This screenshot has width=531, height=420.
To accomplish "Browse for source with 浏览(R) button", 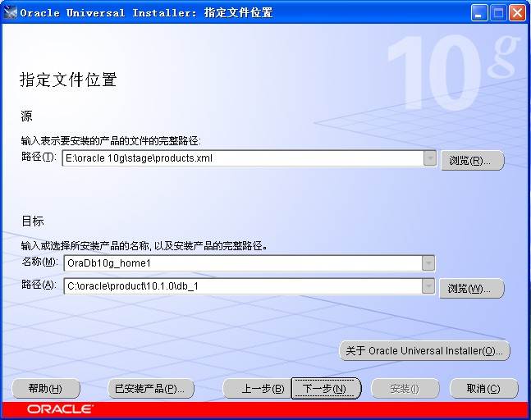I will [473, 161].
